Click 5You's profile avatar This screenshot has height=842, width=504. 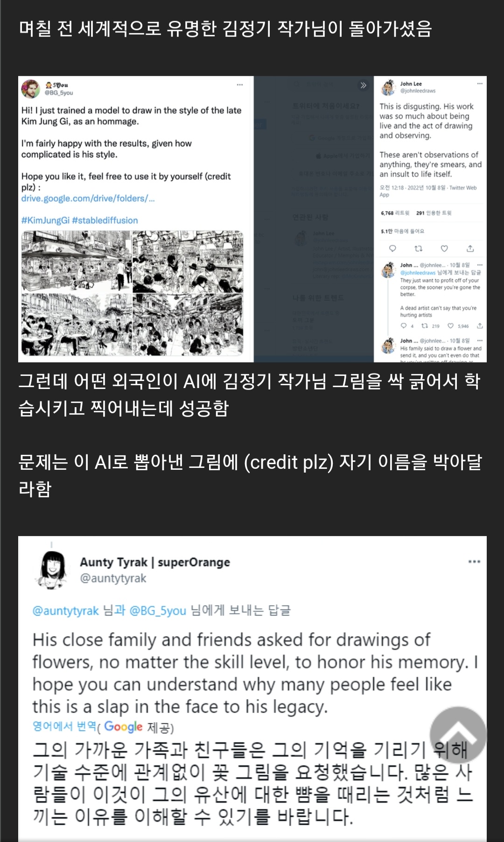(x=31, y=89)
